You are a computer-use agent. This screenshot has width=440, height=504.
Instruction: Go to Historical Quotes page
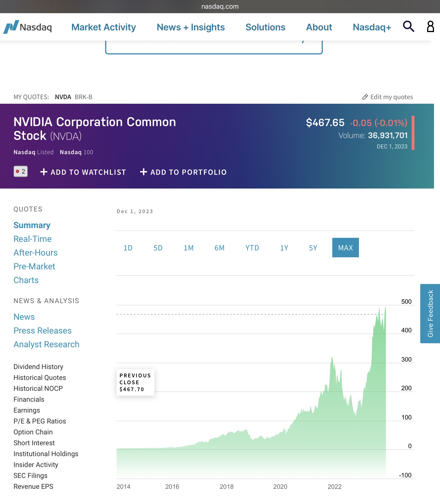coord(40,378)
